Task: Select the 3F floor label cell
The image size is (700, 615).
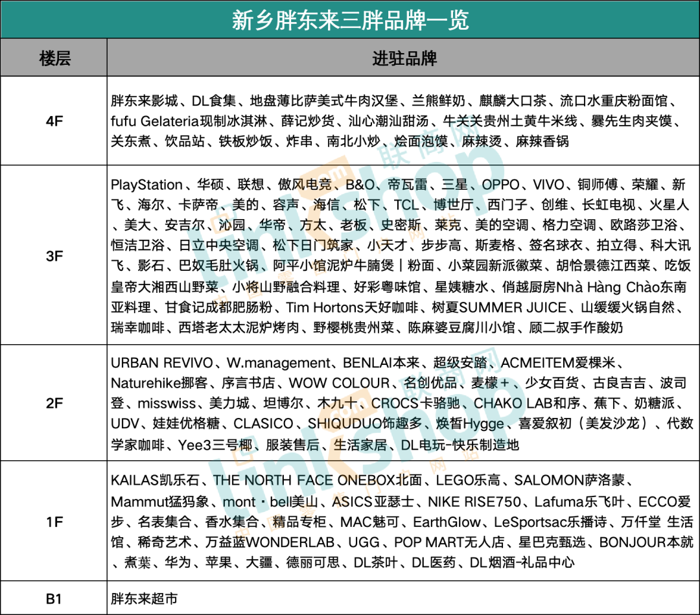Action: point(54,256)
